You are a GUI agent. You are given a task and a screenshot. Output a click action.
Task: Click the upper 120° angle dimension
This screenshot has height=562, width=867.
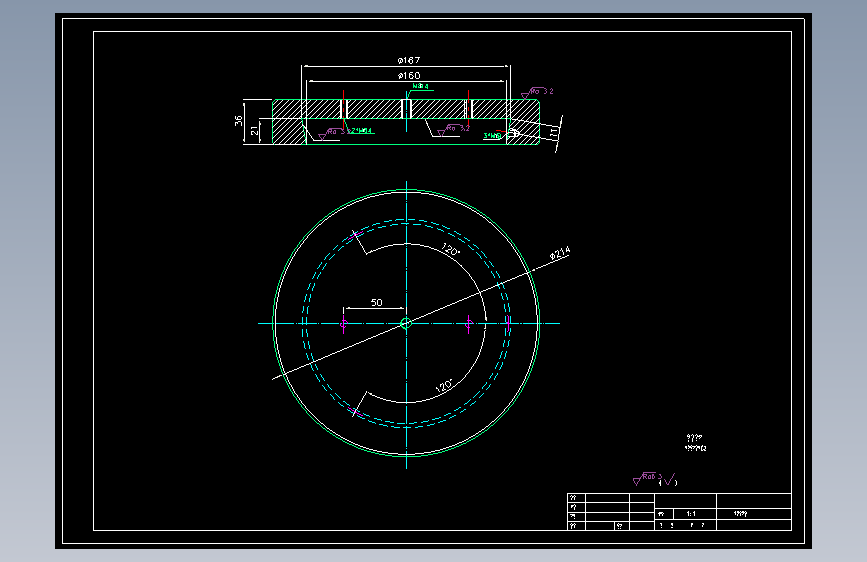coord(451,249)
